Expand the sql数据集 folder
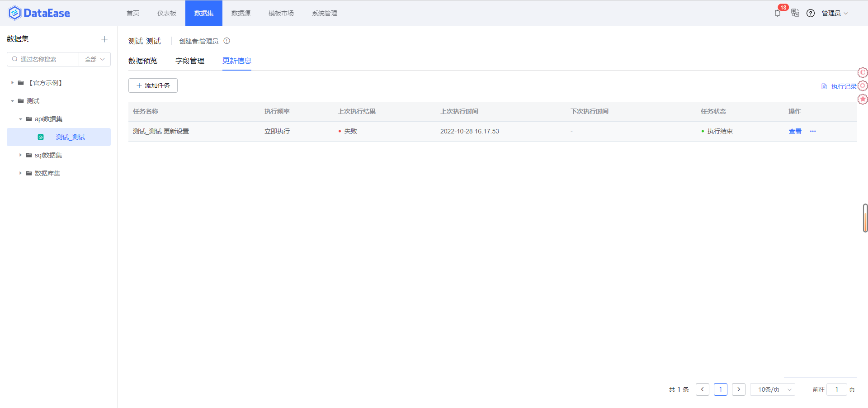The image size is (868, 408). [20, 155]
